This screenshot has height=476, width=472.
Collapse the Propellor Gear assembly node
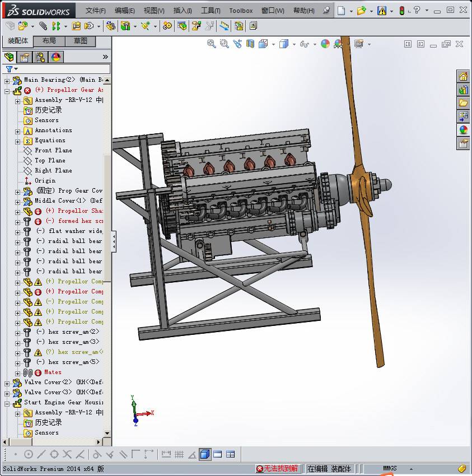7,90
